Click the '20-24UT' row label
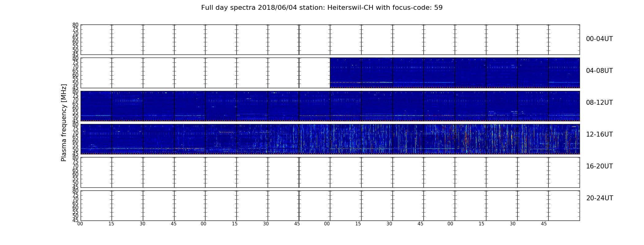644x245 pixels. (600, 198)
